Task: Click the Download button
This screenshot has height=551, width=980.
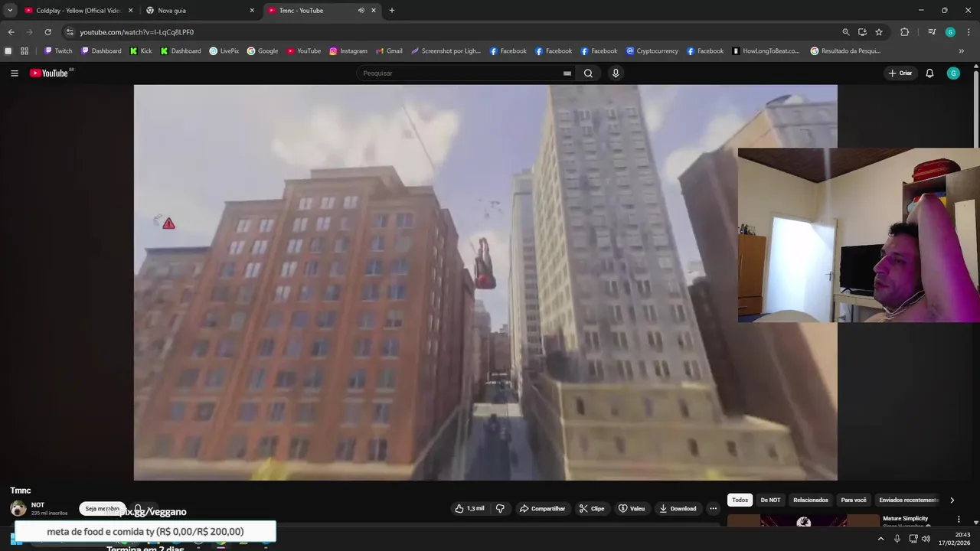Action: click(x=678, y=508)
